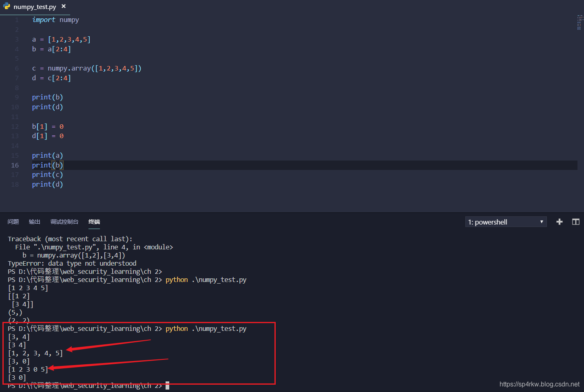Click 'Traceback (most recent call last):' in terminal

70,239
